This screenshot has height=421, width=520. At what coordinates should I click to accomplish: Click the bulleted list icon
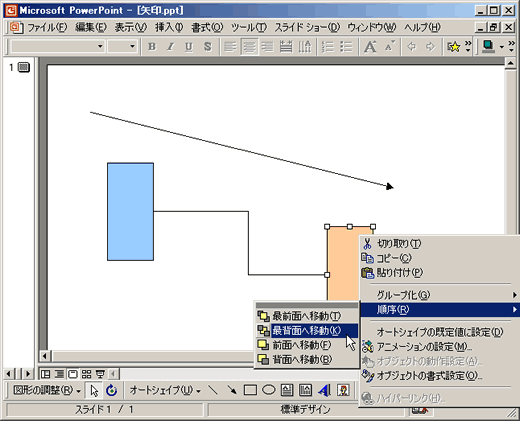click(x=346, y=46)
